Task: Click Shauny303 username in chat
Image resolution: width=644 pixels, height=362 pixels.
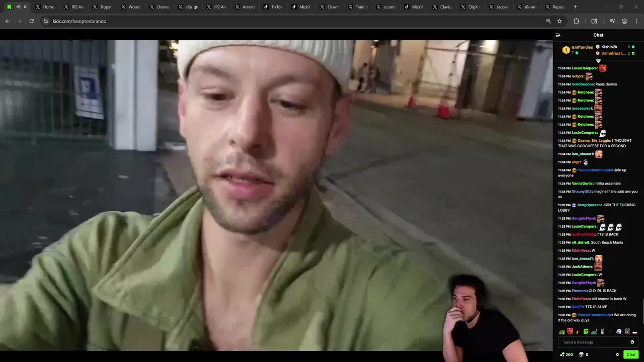Action: 582,192
